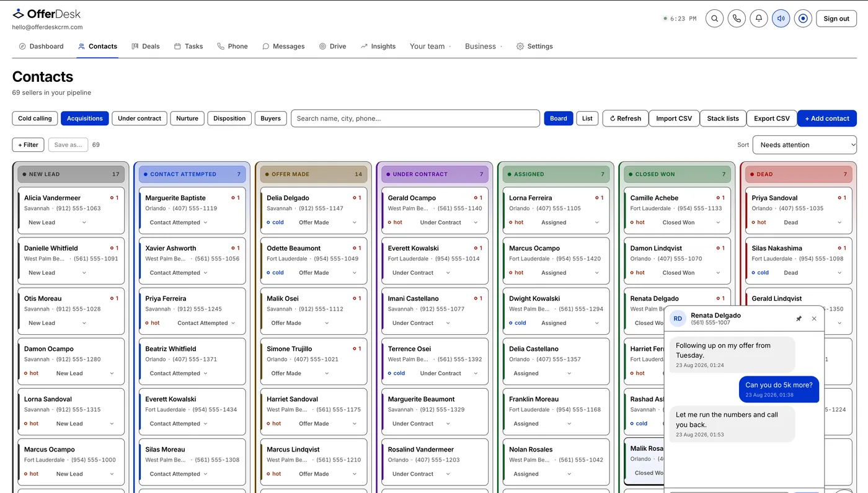
Task: Change stage on Gerald Ocampo's card
Action: point(449,223)
